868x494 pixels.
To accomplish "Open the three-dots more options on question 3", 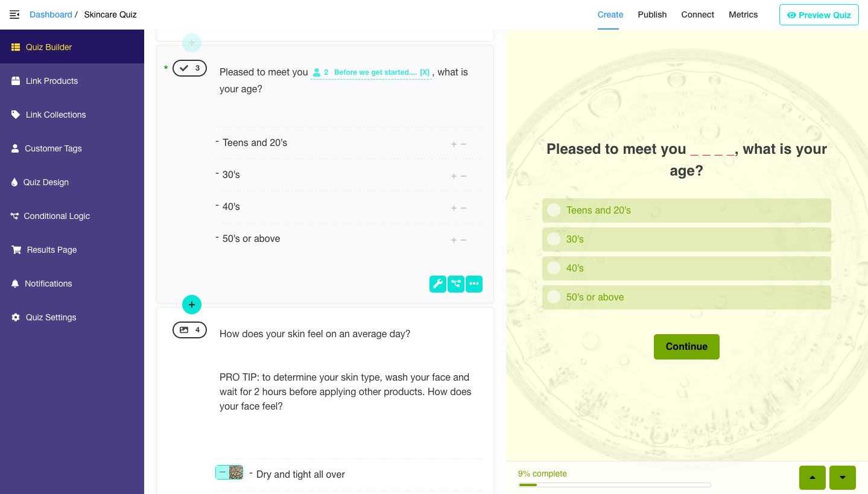I will (x=474, y=283).
